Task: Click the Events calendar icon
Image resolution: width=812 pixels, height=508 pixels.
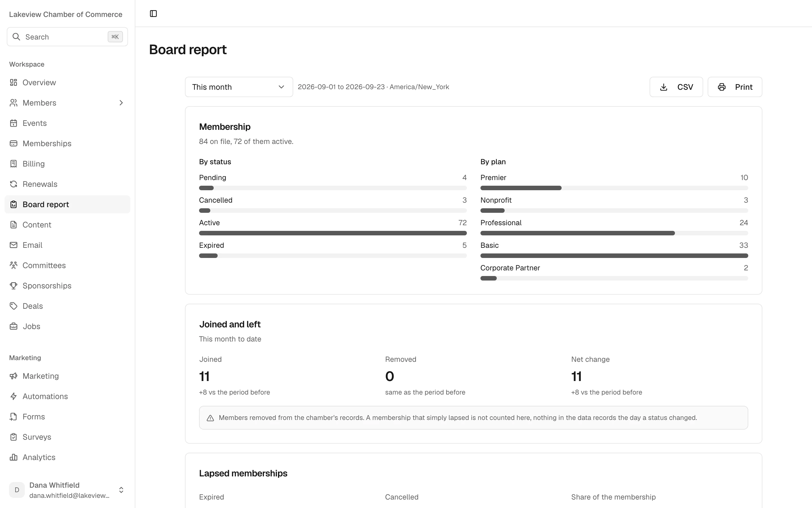Action: [14, 123]
